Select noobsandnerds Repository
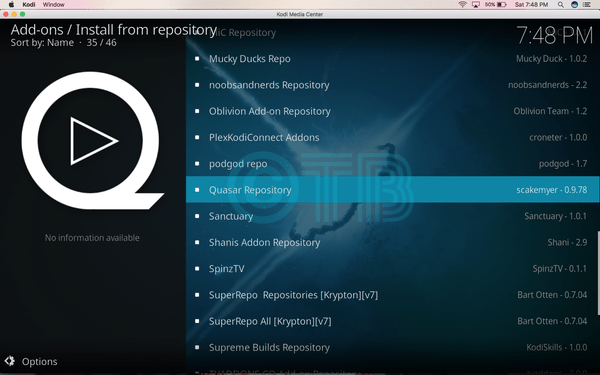 (393, 85)
